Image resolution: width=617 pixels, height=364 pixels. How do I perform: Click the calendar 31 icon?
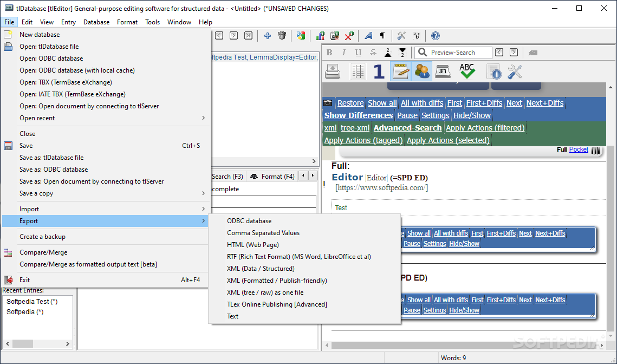(443, 71)
